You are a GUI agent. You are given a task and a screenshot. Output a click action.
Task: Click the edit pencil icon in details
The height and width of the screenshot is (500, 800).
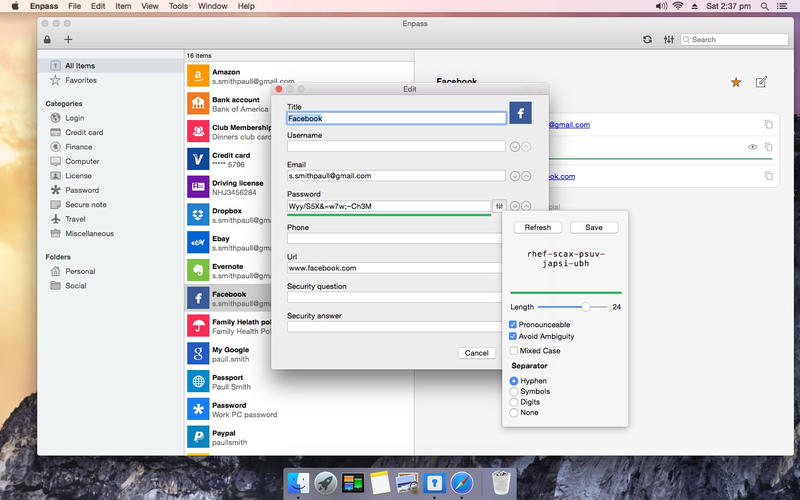tap(762, 82)
